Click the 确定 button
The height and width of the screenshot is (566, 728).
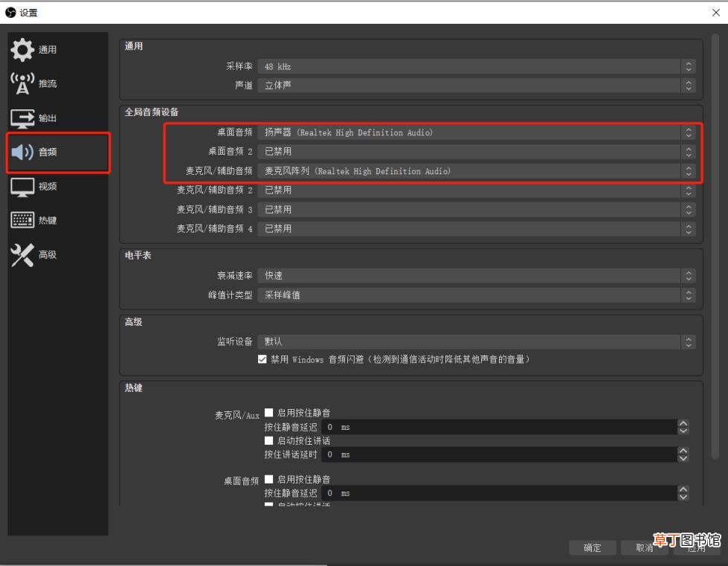tap(593, 548)
